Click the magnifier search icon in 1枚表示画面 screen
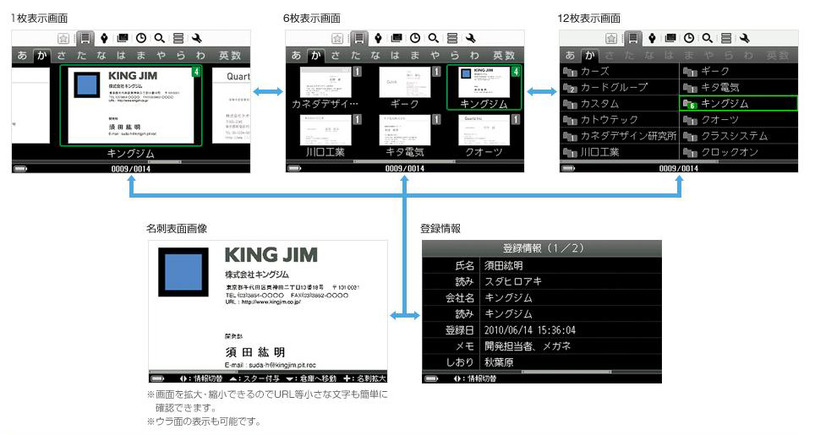 pos(159,38)
